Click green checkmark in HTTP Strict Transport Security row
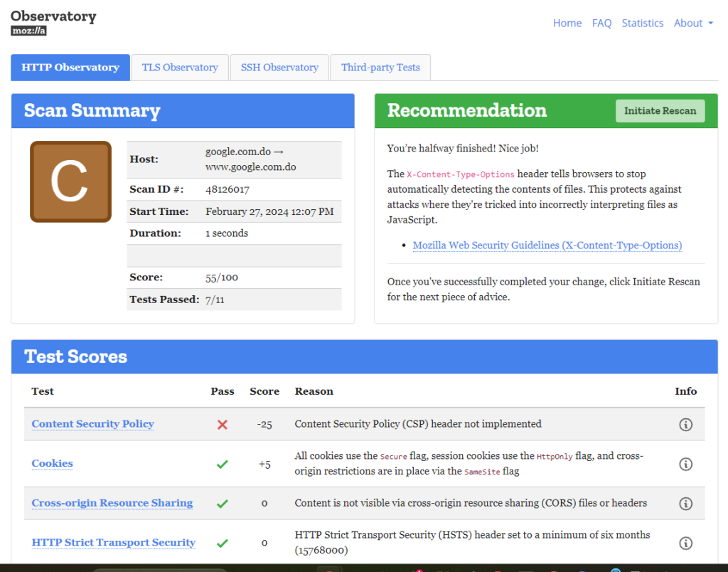Viewport: 728px width, 572px height. (223, 543)
